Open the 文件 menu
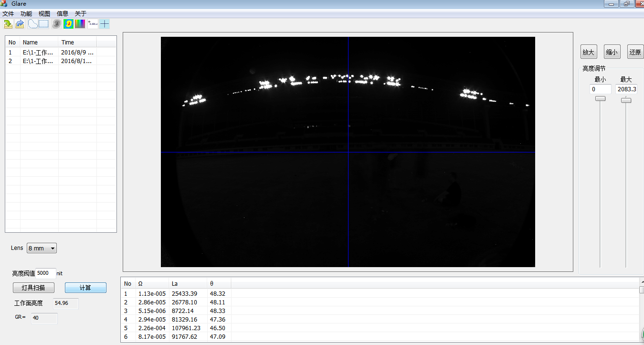 pos(8,13)
